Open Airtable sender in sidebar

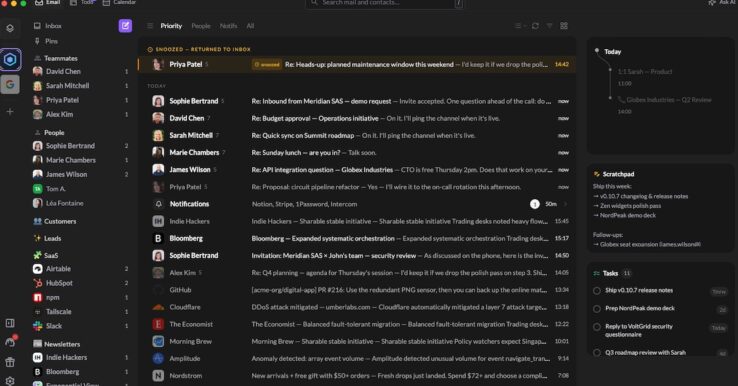pyautogui.click(x=80, y=269)
